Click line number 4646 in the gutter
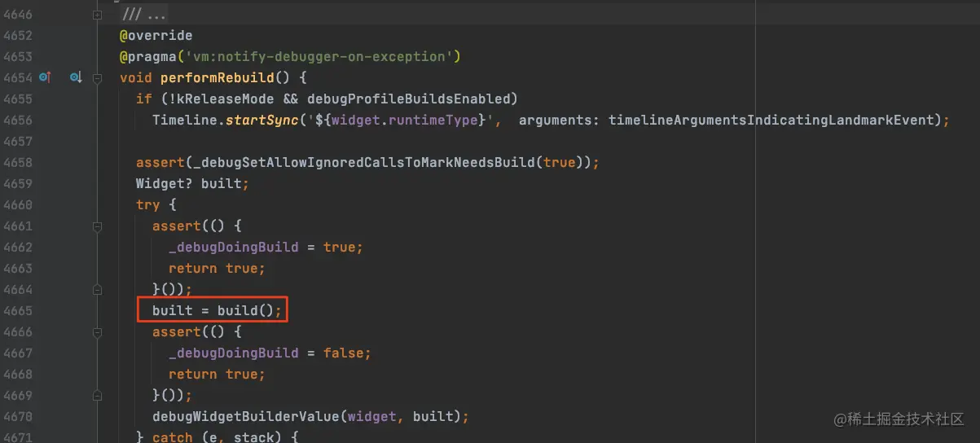 tap(18, 15)
